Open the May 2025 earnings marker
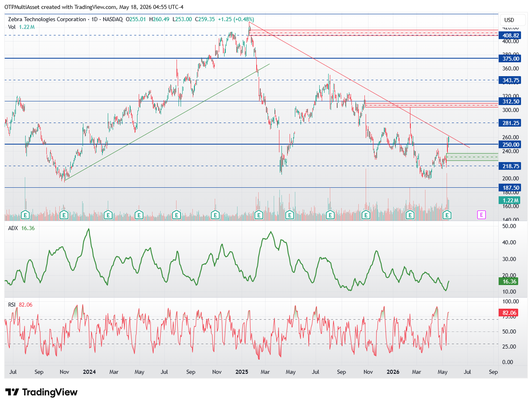Screen dimensions: 532x406 pos(290,215)
